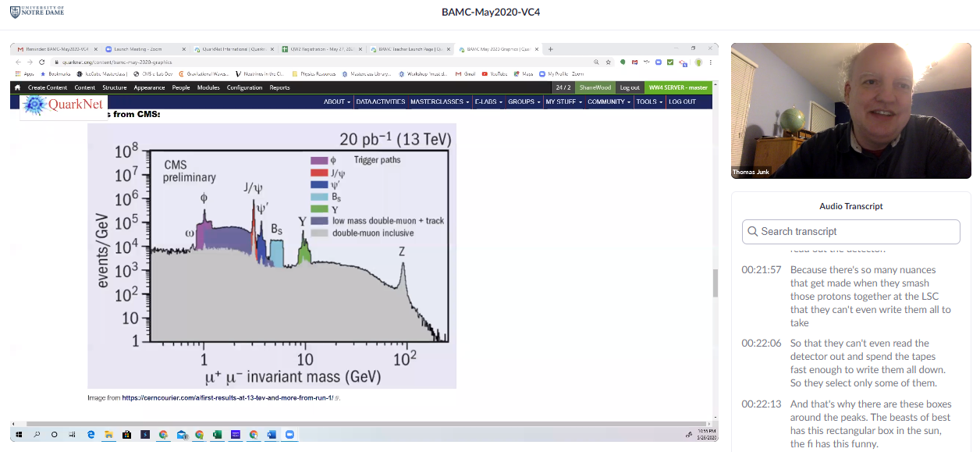The image size is (980, 452).
Task: Open the Structure admin menu
Action: click(115, 87)
